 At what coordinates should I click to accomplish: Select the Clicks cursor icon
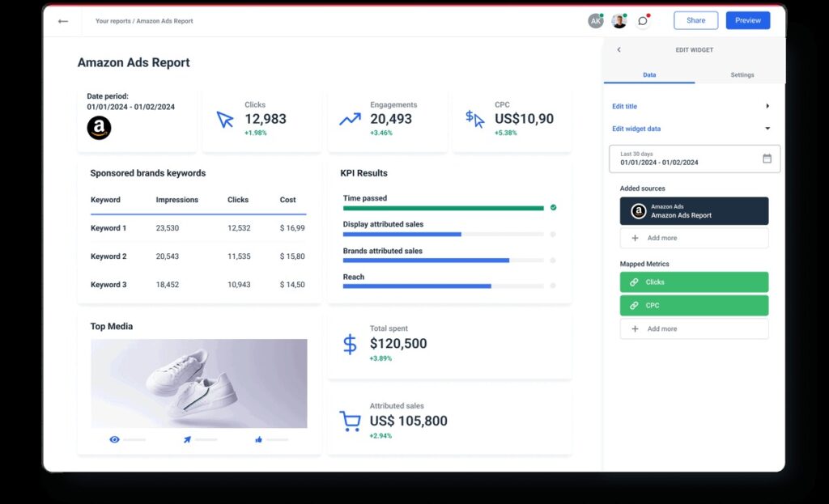(x=225, y=120)
